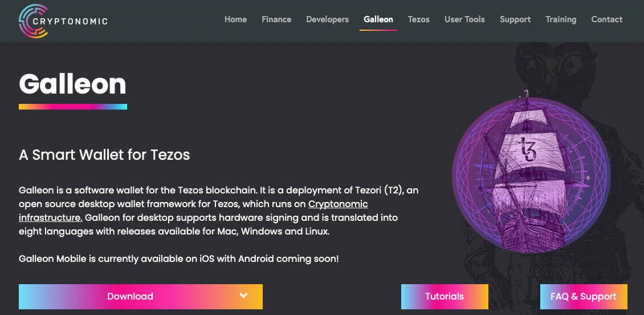This screenshot has width=644, height=315.
Task: Select the Galleon nav tab
Action: pyautogui.click(x=378, y=19)
